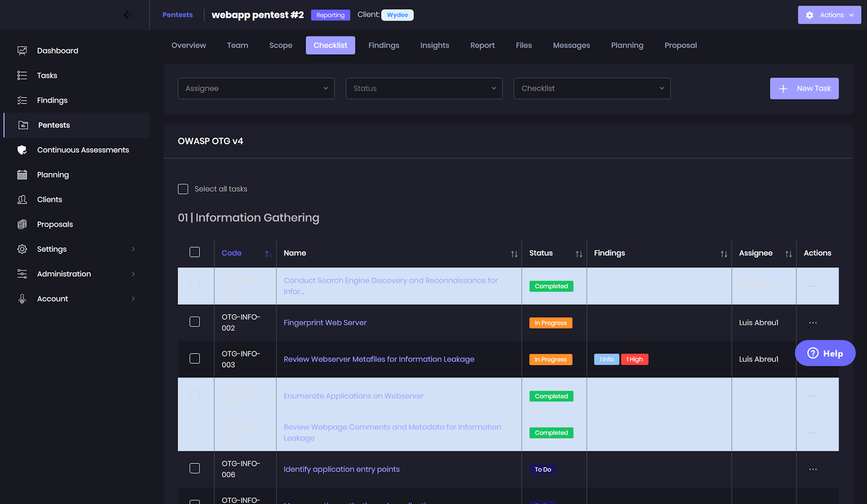Open the Assignee filter dropdown

click(256, 88)
